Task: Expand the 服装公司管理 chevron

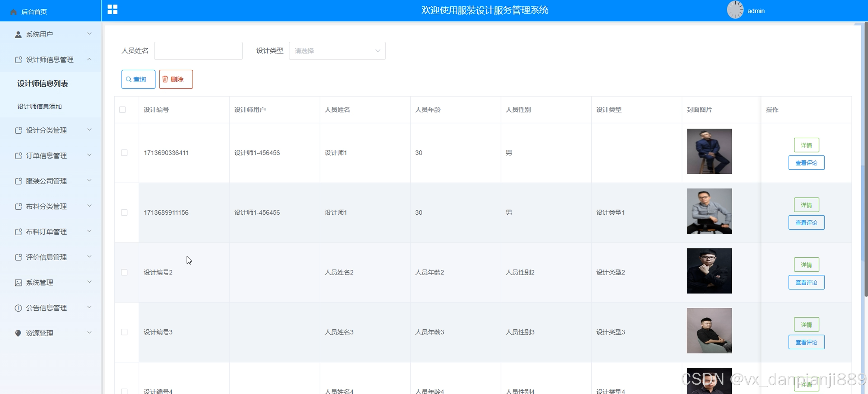Action: click(89, 181)
